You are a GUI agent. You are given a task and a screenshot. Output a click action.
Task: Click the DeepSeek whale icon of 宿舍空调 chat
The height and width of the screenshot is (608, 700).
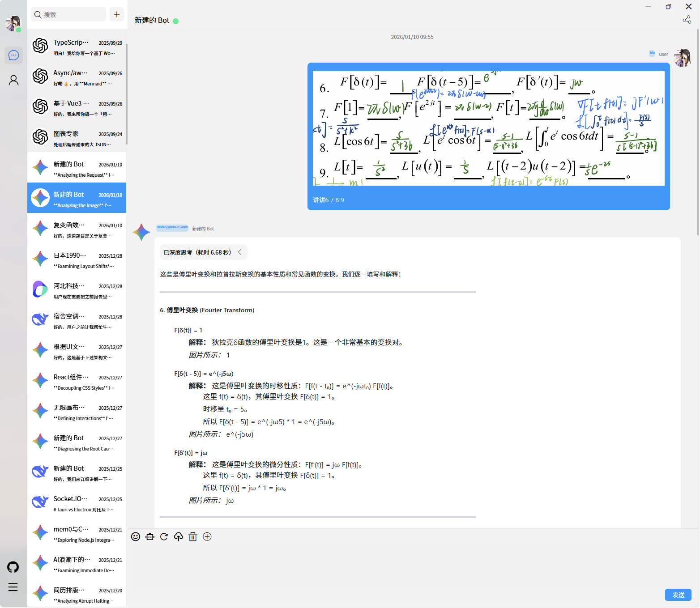40,319
